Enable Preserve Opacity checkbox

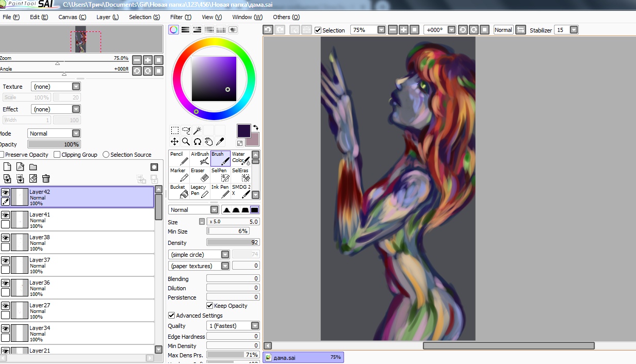click(x=1, y=155)
